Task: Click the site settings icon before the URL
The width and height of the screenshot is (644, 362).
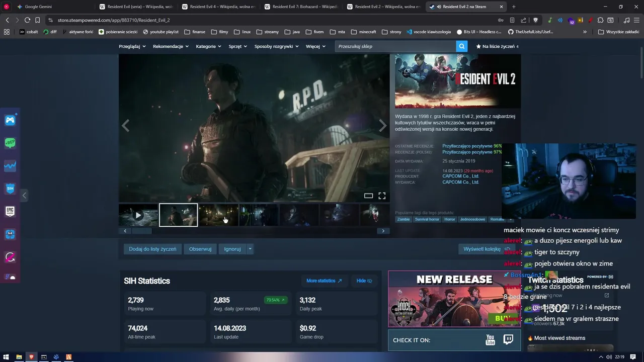Action: point(50,20)
